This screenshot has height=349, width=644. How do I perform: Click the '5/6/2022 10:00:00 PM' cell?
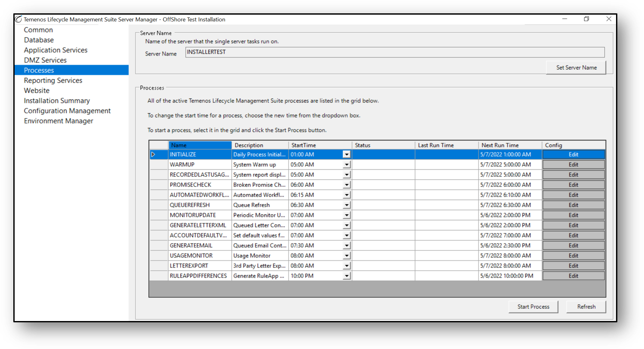point(510,276)
